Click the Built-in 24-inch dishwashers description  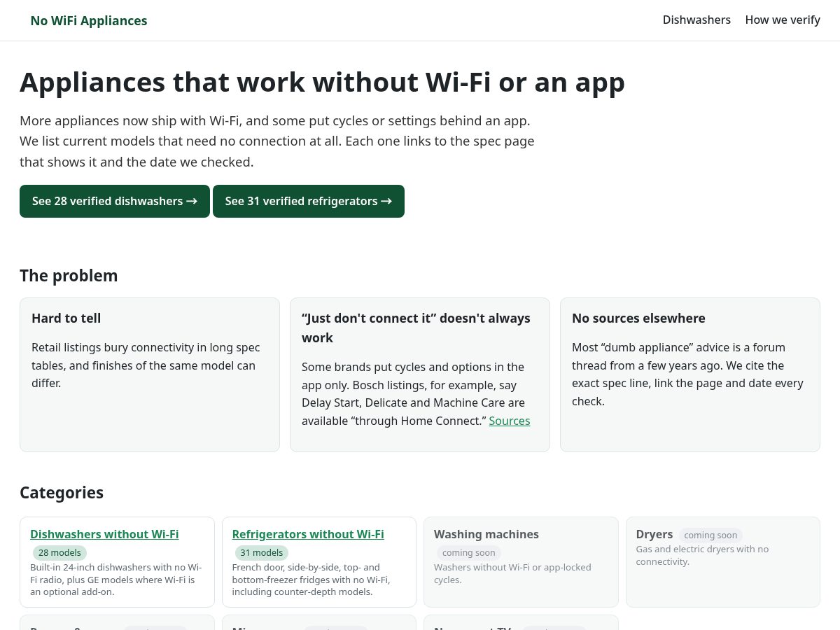(x=116, y=580)
